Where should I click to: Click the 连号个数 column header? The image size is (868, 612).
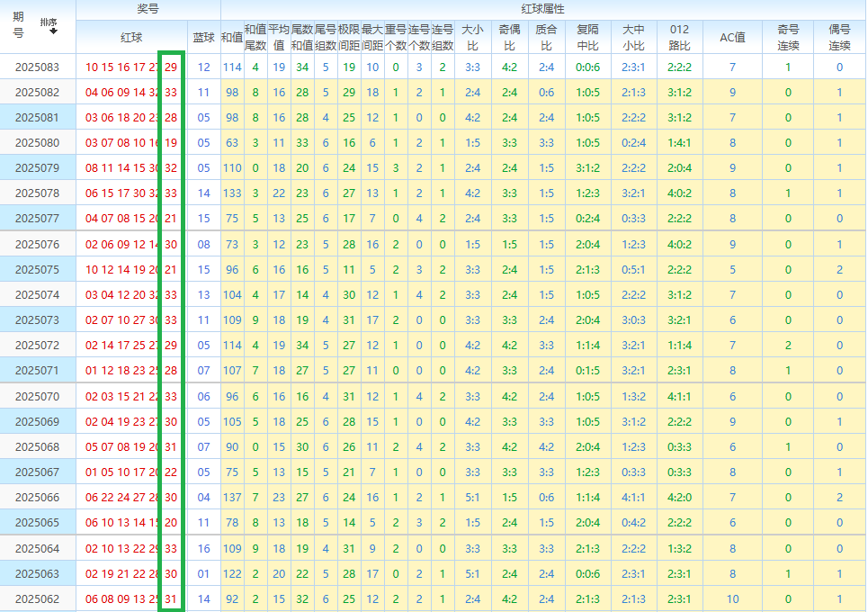pos(419,37)
